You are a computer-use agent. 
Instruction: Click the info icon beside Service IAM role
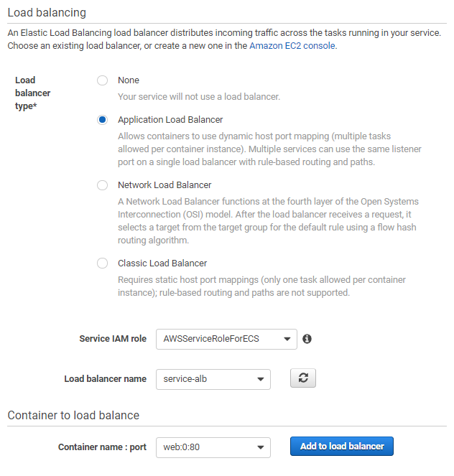point(307,339)
